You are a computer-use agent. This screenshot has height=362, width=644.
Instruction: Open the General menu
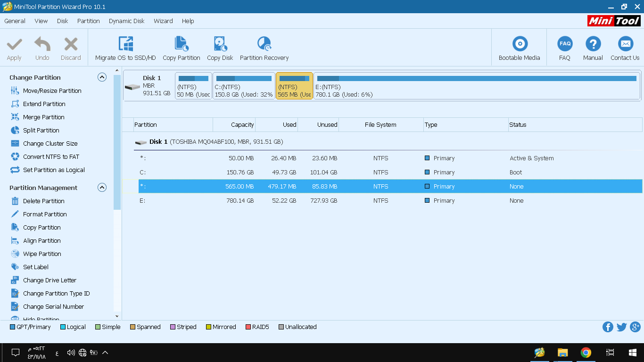(x=15, y=21)
